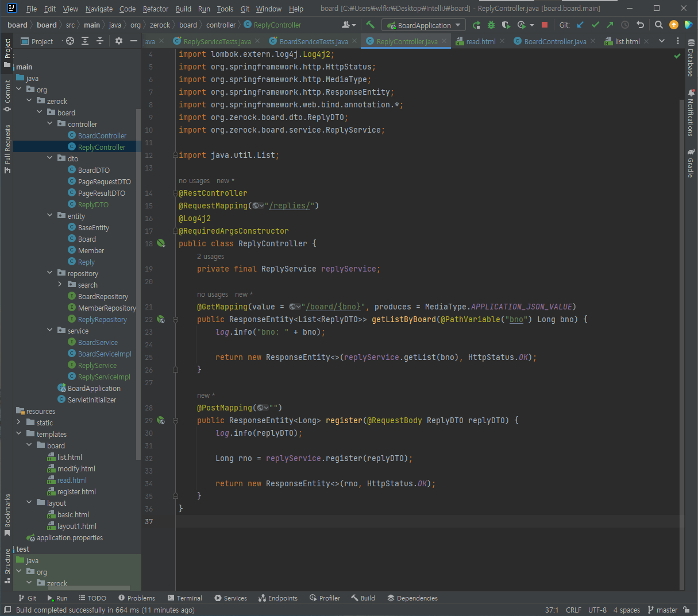Switch to the BoardServiceTests.java tab

(314, 41)
